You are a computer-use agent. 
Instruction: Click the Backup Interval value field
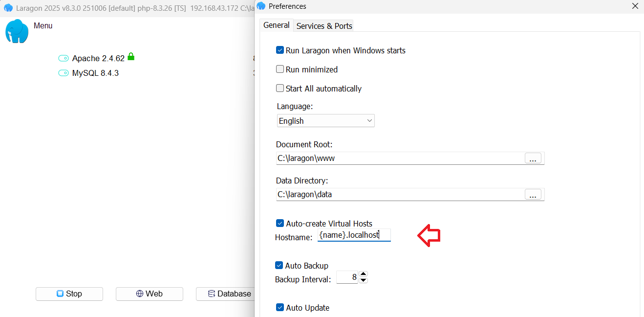(x=347, y=277)
